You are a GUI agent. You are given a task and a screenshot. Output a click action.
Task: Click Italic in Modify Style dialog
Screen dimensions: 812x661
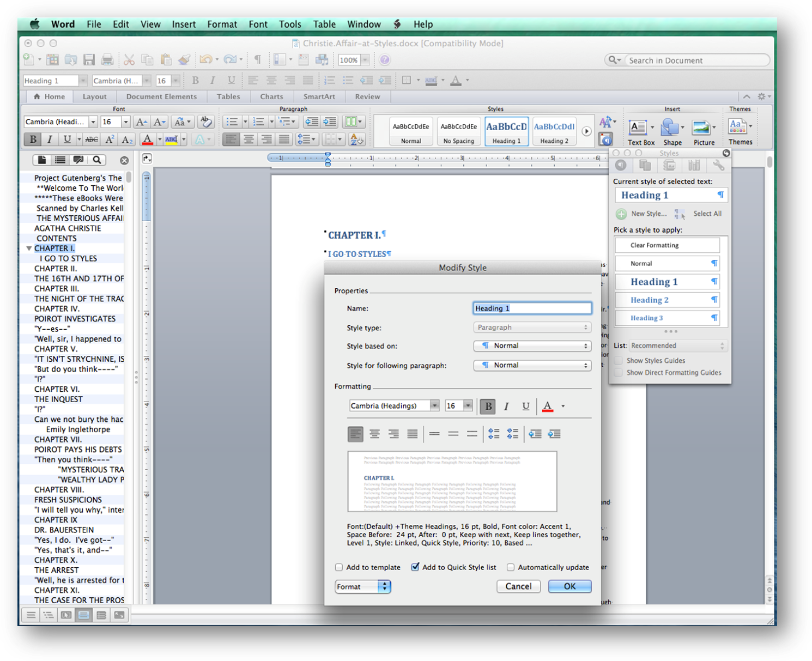(506, 407)
